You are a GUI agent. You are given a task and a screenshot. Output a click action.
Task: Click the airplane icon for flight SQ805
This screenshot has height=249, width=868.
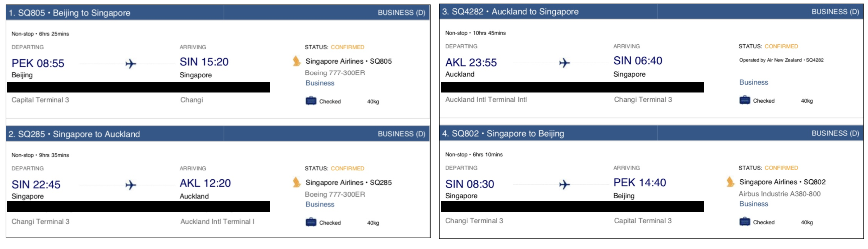[130, 64]
